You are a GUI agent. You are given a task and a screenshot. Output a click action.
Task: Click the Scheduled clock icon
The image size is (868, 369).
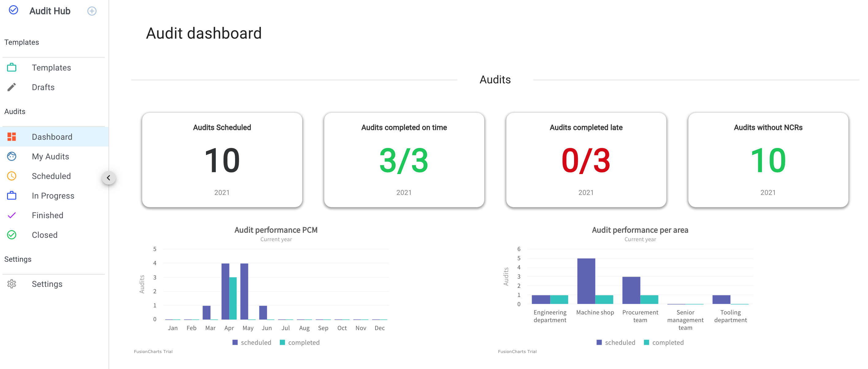click(x=11, y=176)
